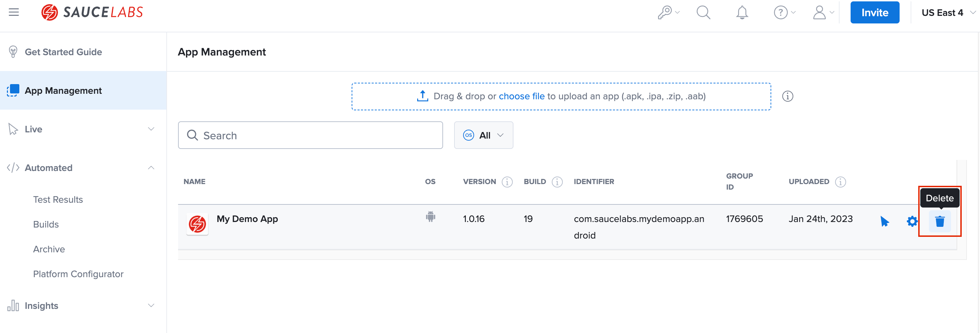Start live test using the cursor icon
This screenshot has height=333, width=980.
(x=884, y=221)
